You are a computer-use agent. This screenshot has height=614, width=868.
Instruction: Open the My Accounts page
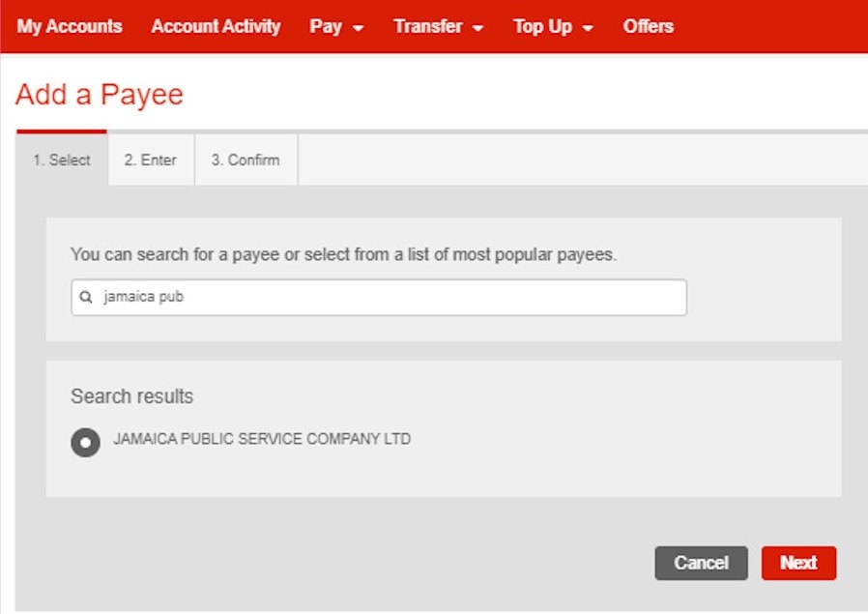(x=70, y=26)
